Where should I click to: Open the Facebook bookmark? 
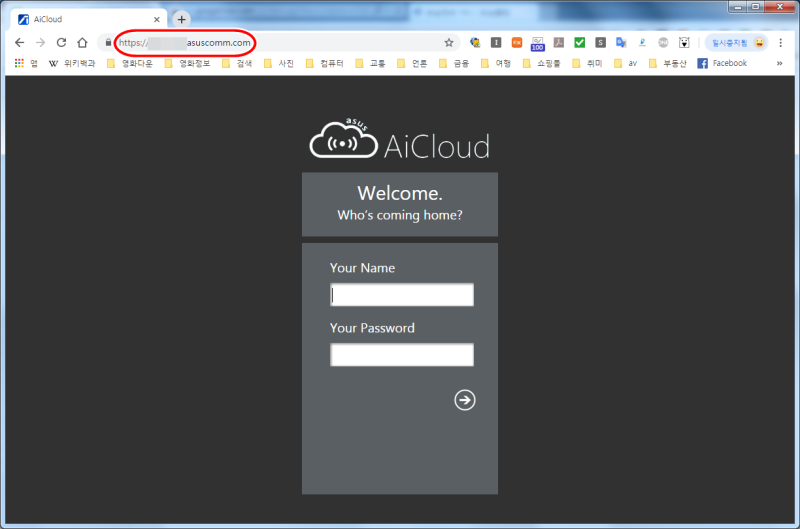pyautogui.click(x=722, y=63)
